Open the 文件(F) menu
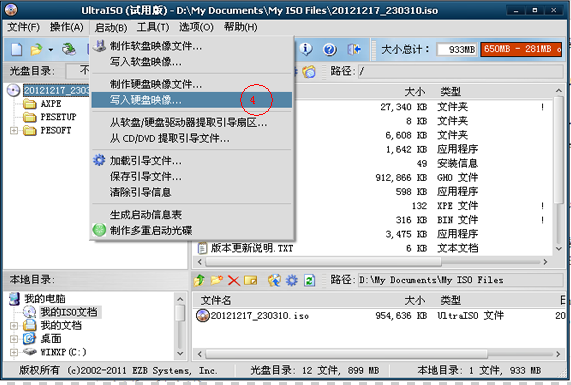 tap(24, 27)
